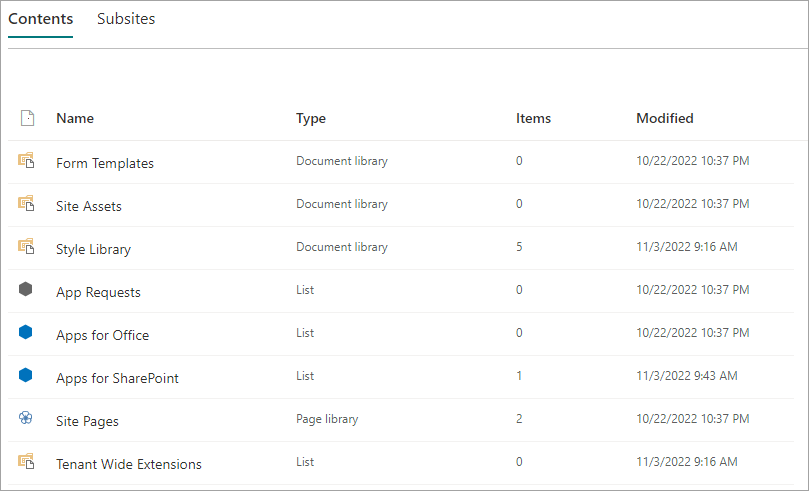809x491 pixels.
Task: Click the Site Assets library icon
Action: [x=26, y=203]
